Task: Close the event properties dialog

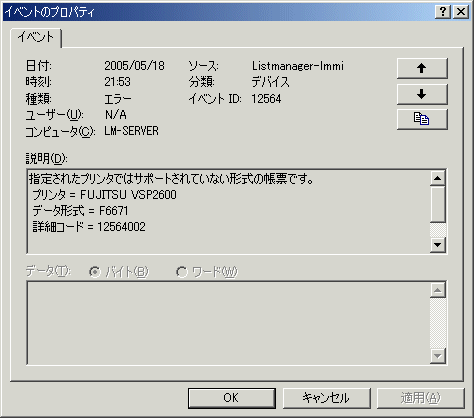Action: click(x=461, y=12)
